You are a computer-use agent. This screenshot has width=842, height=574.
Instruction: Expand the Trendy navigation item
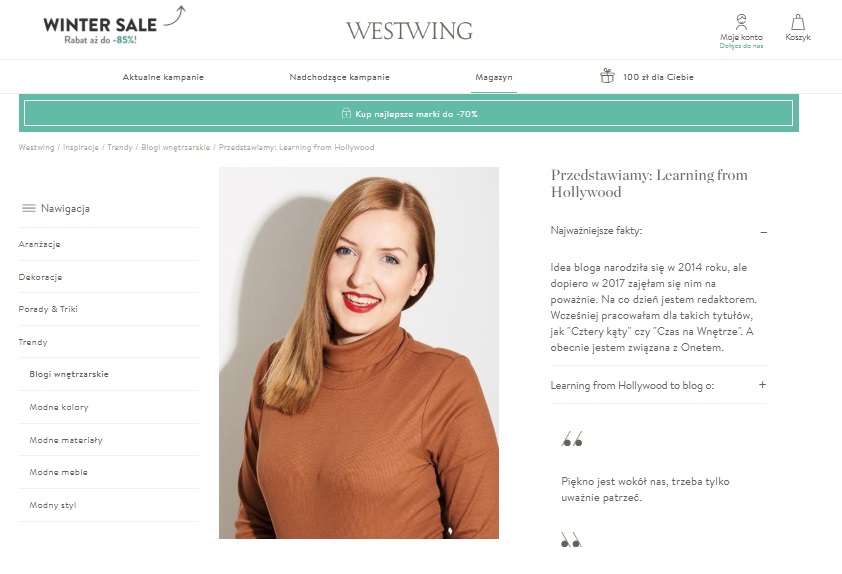tap(33, 342)
